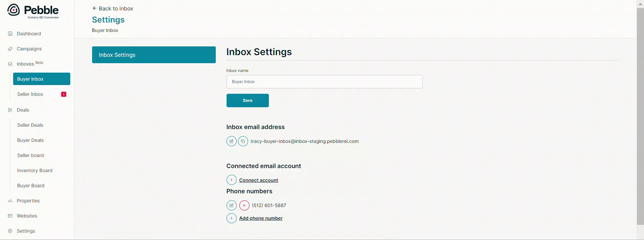Copy the inbox email address
The height and width of the screenshot is (240, 644).
(x=243, y=141)
